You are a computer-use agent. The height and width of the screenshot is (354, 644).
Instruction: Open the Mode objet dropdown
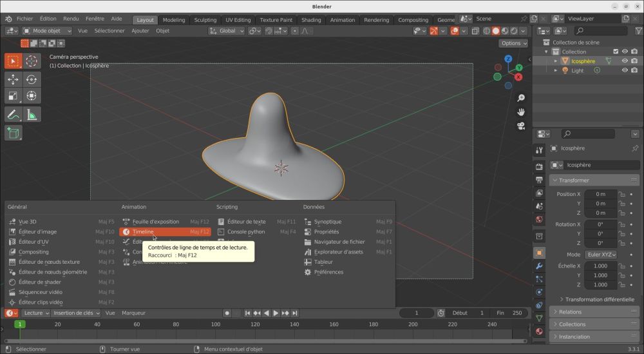48,30
